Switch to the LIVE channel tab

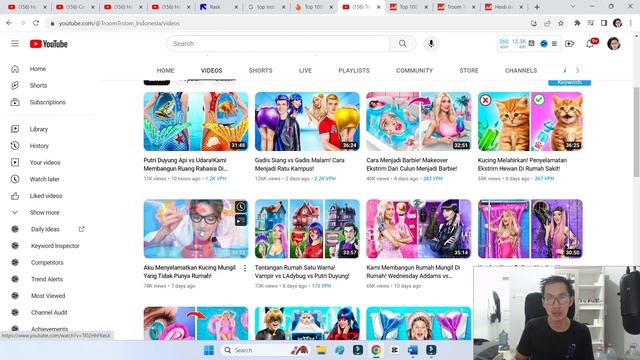tap(305, 70)
